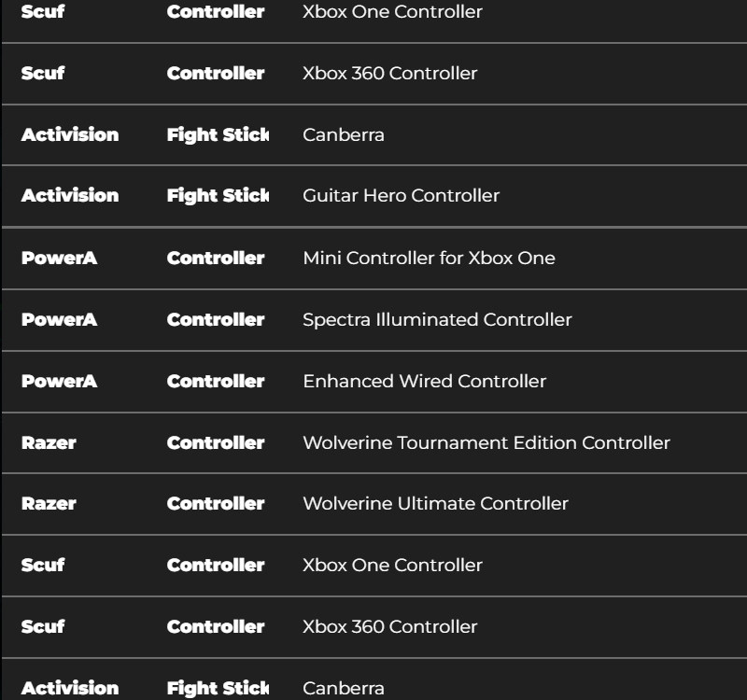Select the Enhanced Wired Controller row text
The height and width of the screenshot is (700, 747).
click(424, 381)
